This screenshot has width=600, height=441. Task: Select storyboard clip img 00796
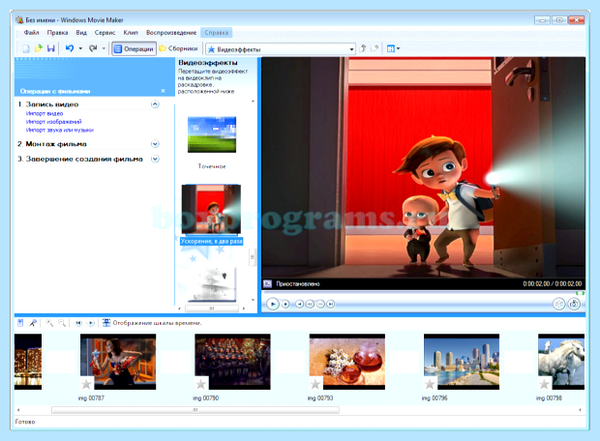pyautogui.click(x=461, y=362)
